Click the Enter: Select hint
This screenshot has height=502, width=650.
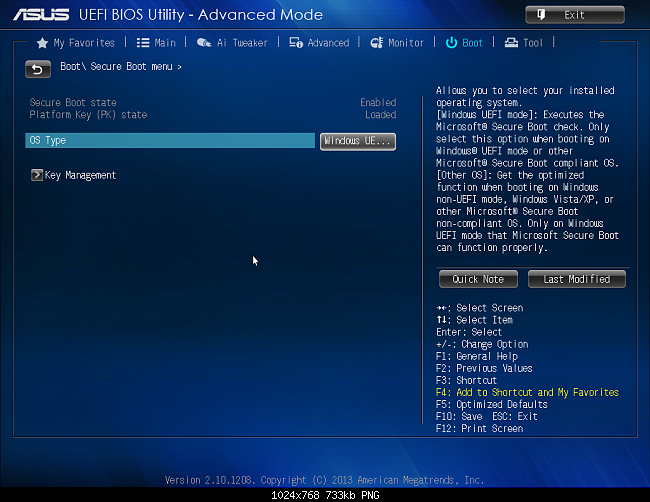pyautogui.click(x=469, y=332)
